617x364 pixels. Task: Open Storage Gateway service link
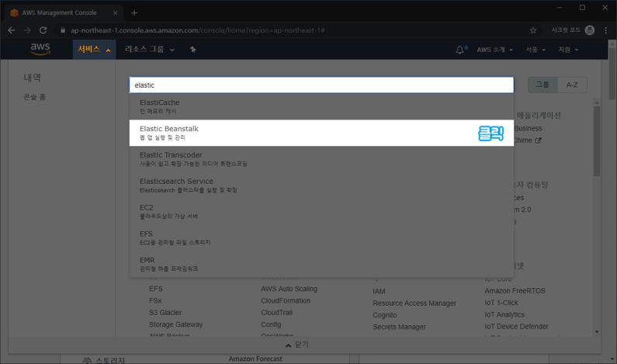pyautogui.click(x=176, y=324)
